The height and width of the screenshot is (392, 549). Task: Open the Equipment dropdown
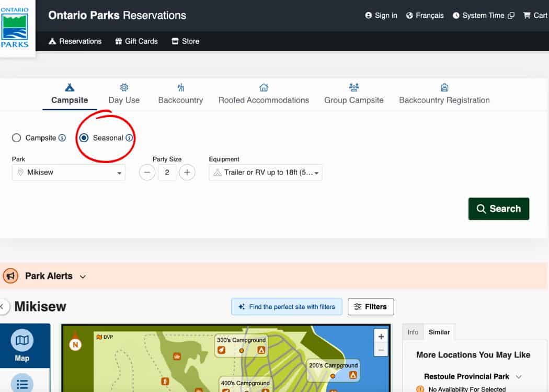(x=266, y=172)
